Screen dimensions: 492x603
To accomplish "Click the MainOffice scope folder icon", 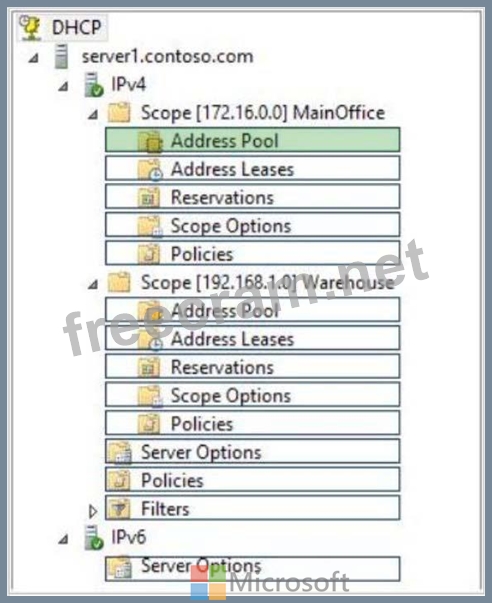I will coord(119,113).
